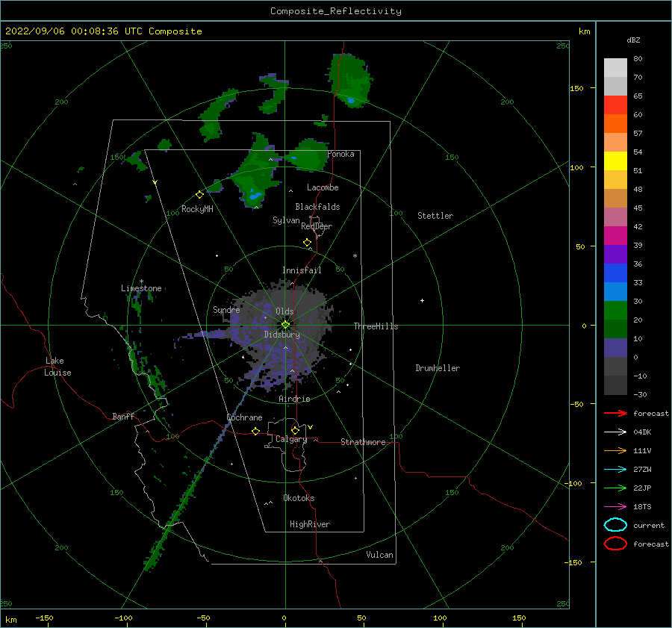Click the red forecast arrow legend icon
Viewport: 672px width, 628px height.
click(x=615, y=413)
